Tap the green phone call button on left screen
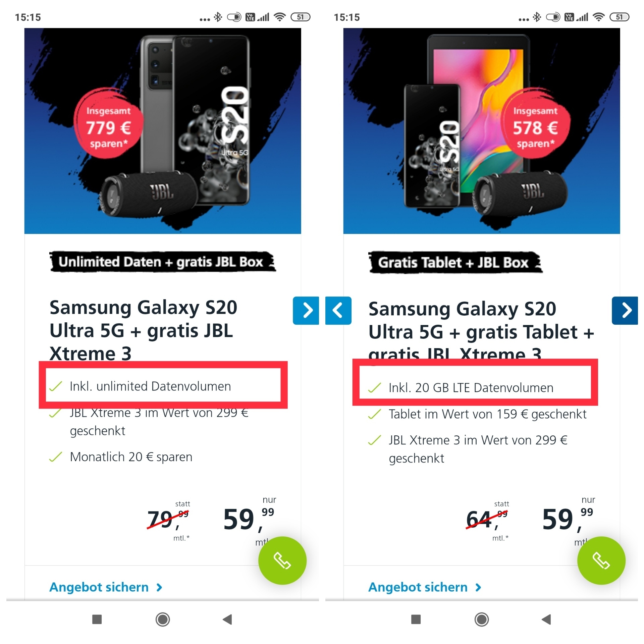The width and height of the screenshot is (644, 644). pos(282,560)
